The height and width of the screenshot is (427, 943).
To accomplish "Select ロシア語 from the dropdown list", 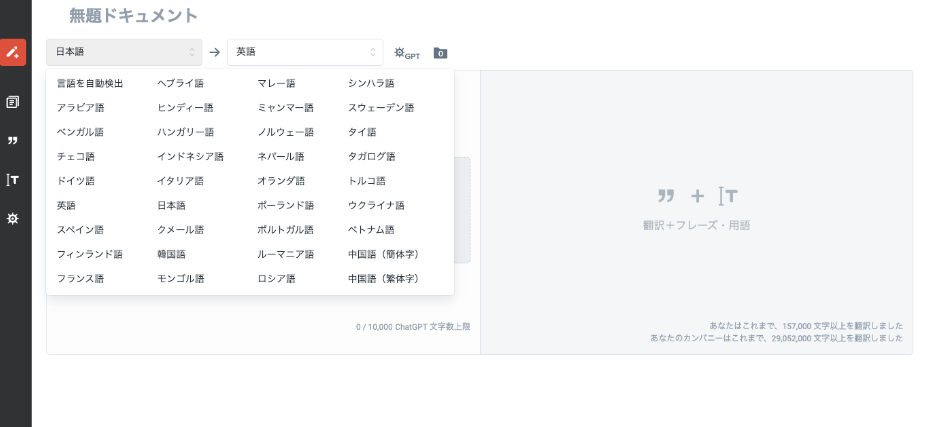I will point(276,279).
